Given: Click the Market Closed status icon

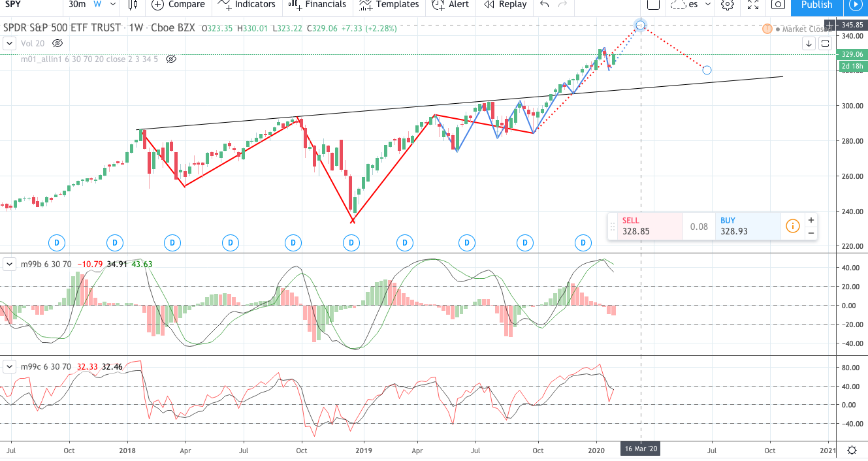Looking at the screenshot, I should tap(767, 29).
